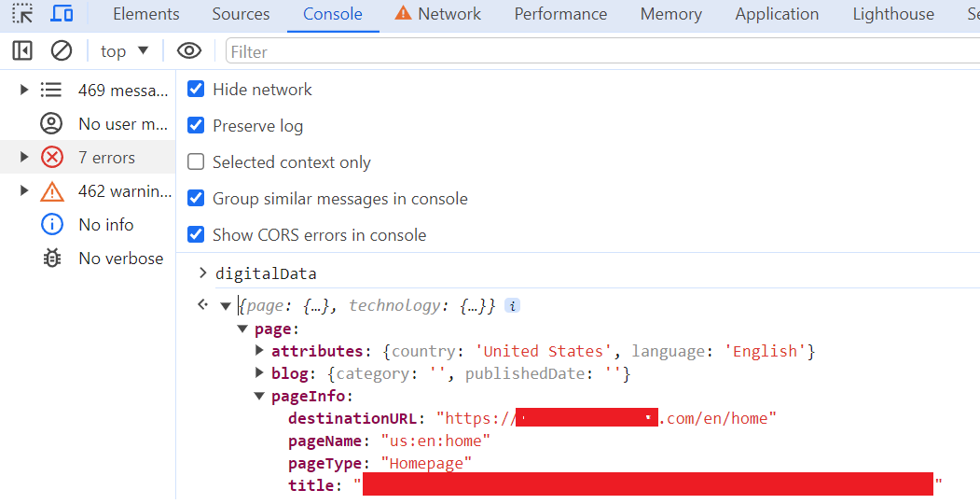Clear the console with the ban icon
Image resolution: width=980 pixels, height=504 pixels.
tap(62, 50)
